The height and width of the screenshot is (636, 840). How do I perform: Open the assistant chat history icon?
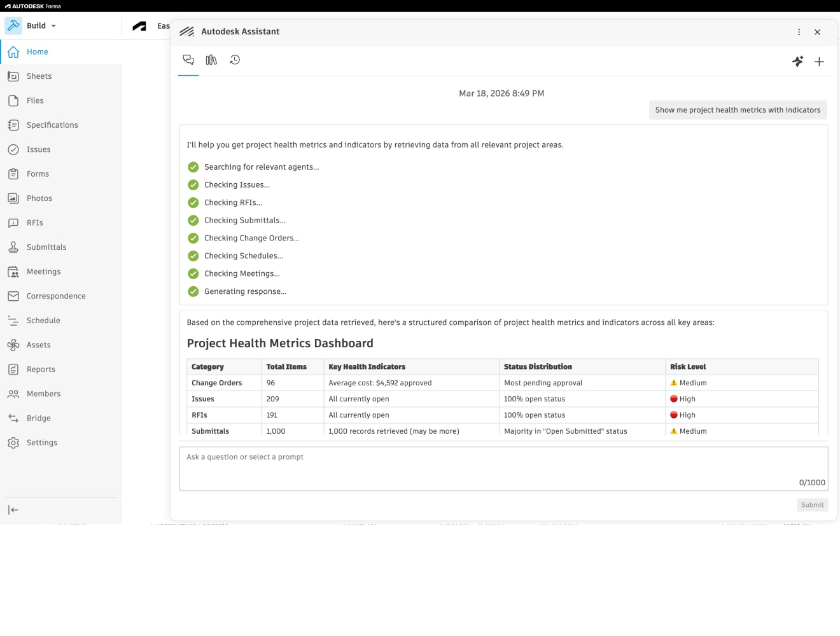pyautogui.click(x=235, y=60)
